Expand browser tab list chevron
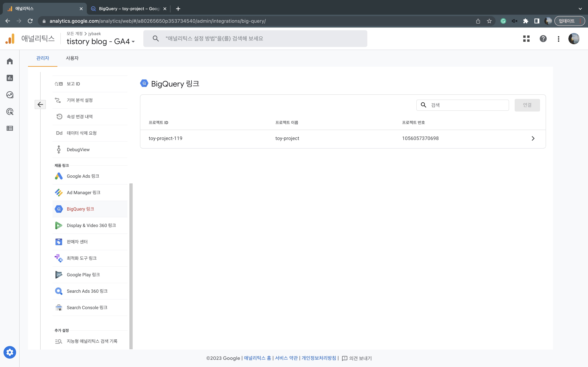This screenshot has width=588, height=367. tap(580, 9)
